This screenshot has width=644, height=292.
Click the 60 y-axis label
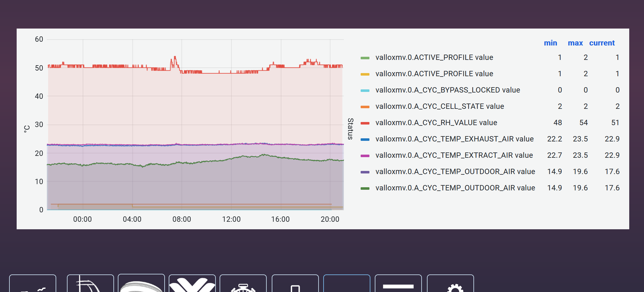(39, 39)
